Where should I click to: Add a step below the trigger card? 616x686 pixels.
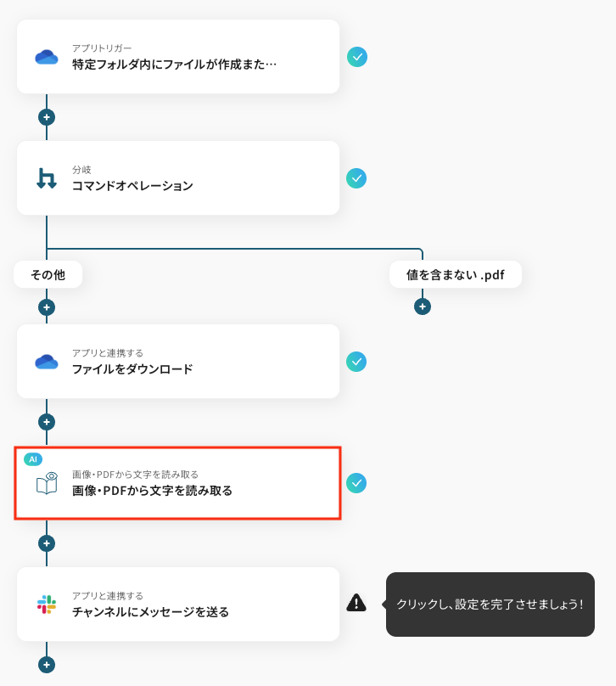tap(47, 117)
